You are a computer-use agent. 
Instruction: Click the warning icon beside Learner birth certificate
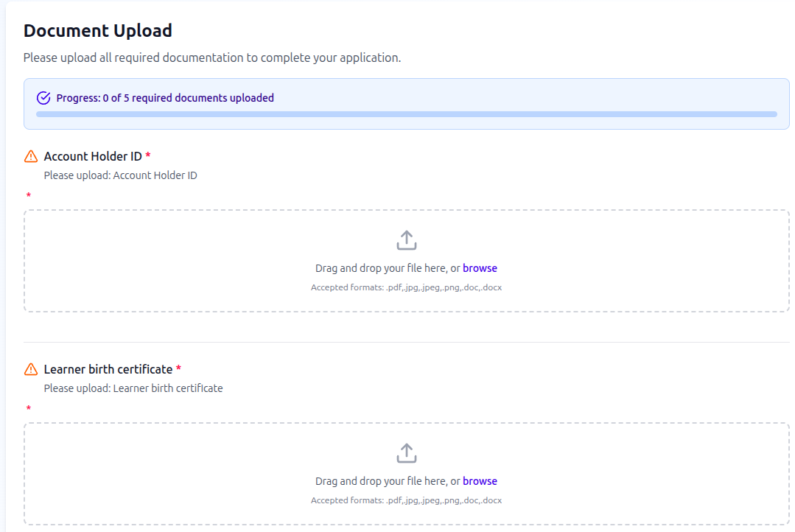[31, 369]
